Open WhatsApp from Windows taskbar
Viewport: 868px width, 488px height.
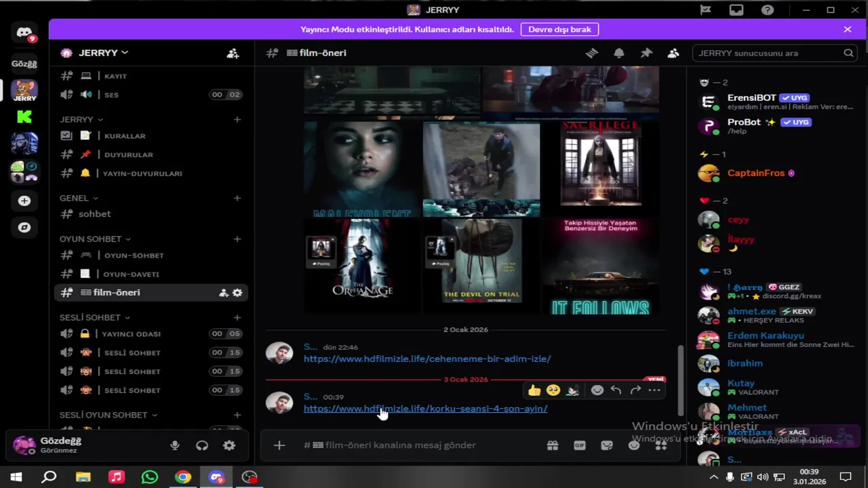point(150,477)
